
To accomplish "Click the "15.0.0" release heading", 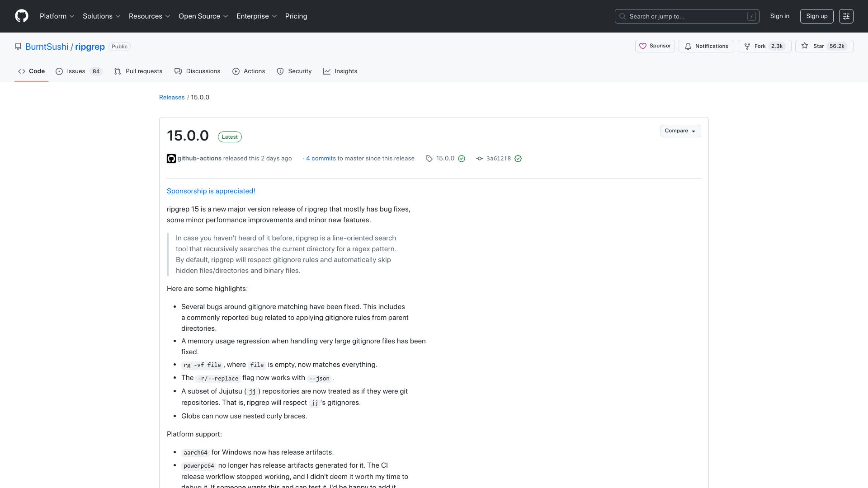I will (x=188, y=136).
